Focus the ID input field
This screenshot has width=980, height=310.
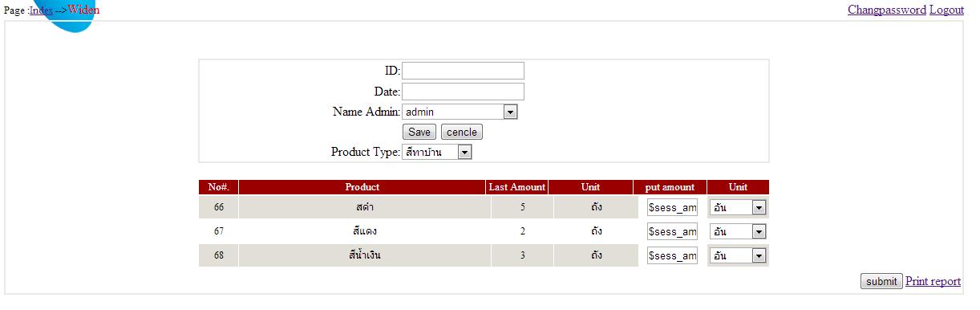tap(463, 71)
